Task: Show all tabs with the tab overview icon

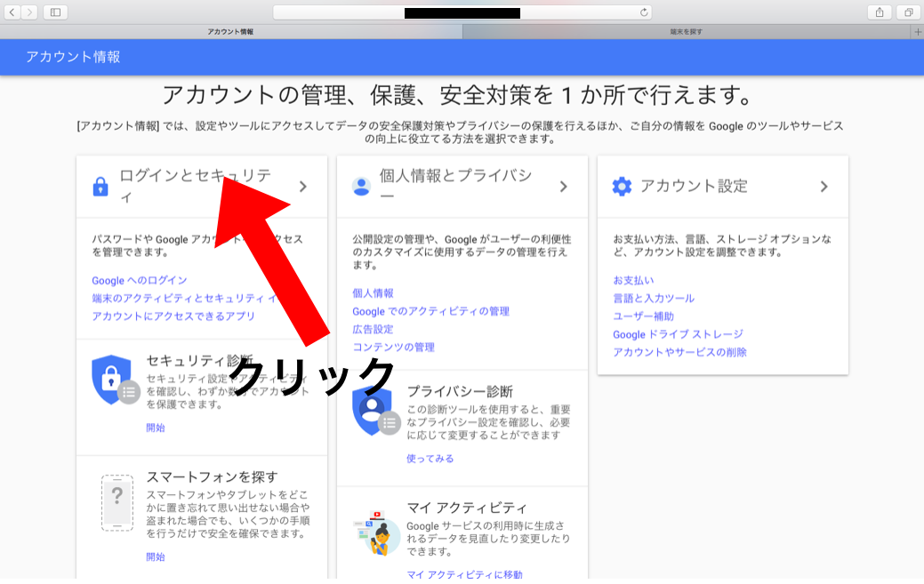Action: tap(908, 12)
